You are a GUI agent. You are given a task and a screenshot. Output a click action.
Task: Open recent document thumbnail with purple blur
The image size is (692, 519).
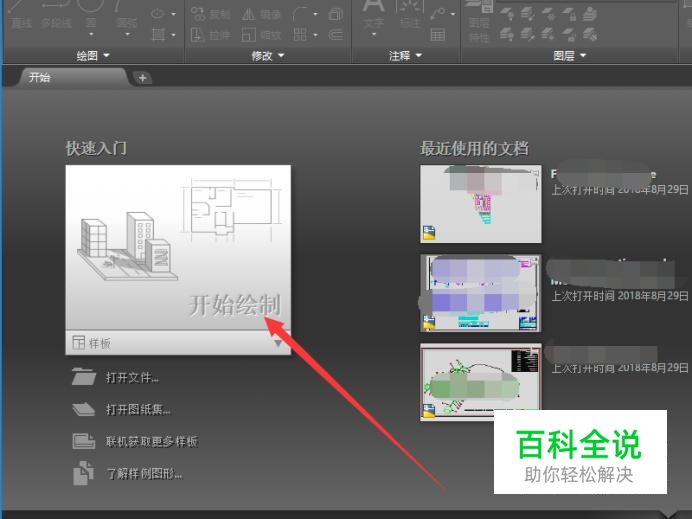[481, 293]
